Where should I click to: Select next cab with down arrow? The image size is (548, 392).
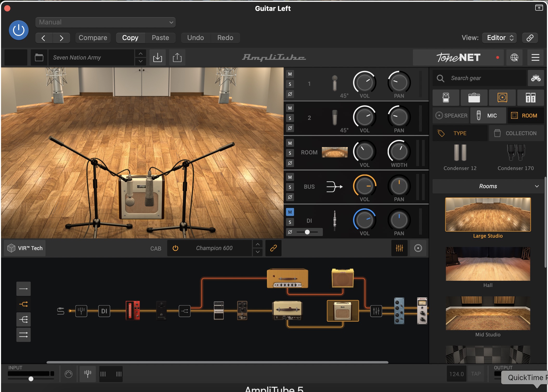pos(258,252)
